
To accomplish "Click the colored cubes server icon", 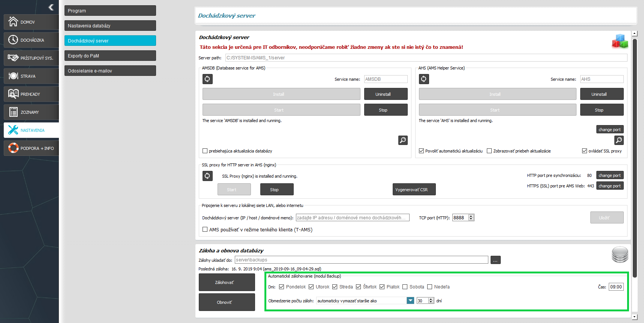I will click(x=620, y=41).
